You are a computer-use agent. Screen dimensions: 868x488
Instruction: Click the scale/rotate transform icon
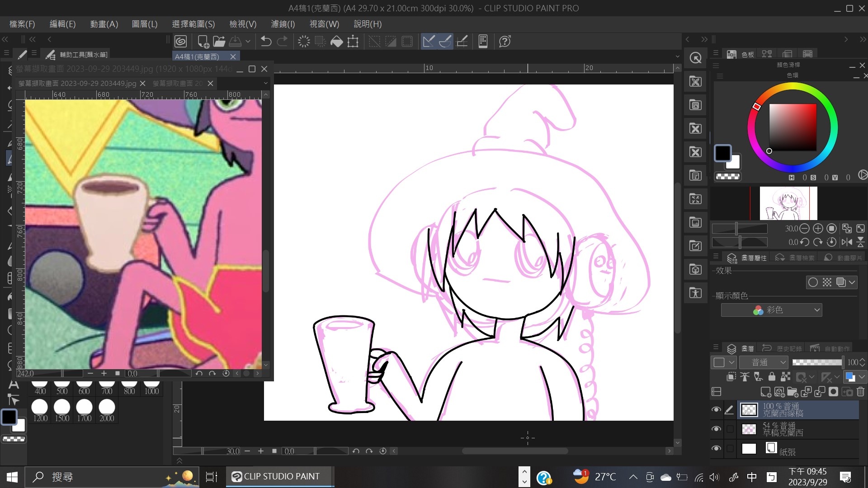[x=353, y=42]
